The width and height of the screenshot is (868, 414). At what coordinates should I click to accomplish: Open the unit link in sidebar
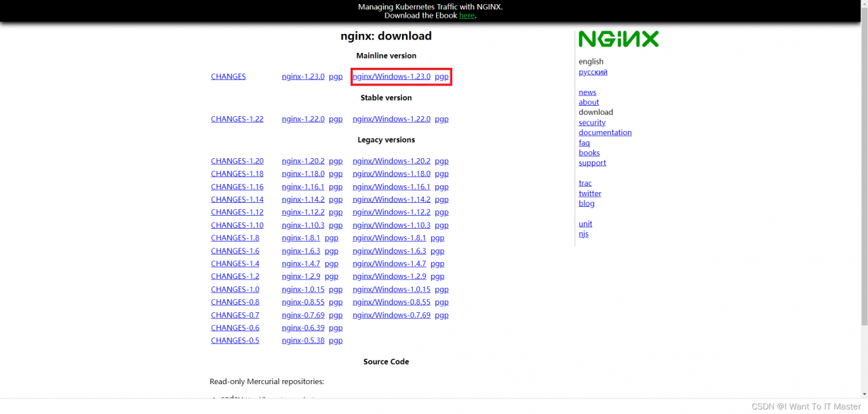click(x=585, y=224)
